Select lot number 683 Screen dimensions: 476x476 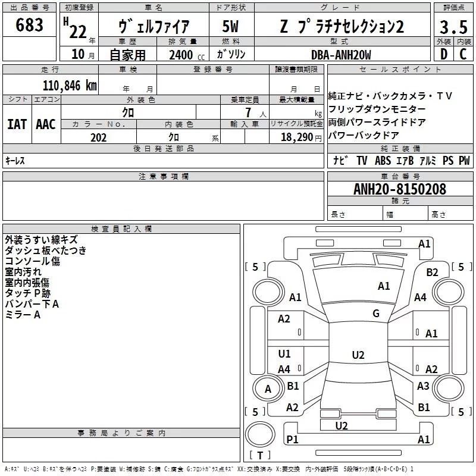(x=29, y=24)
